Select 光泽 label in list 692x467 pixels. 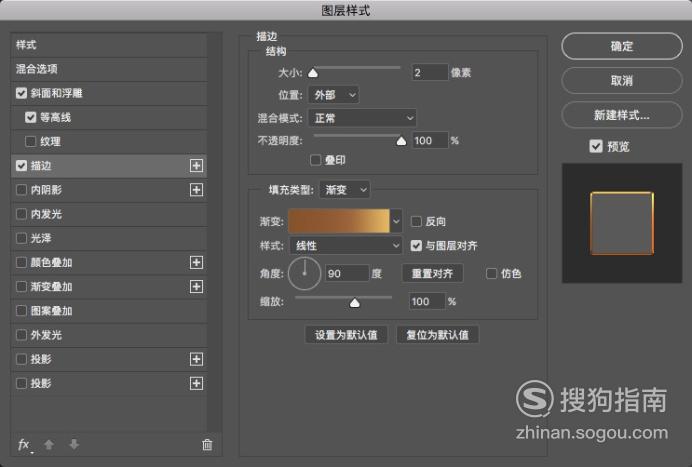41,238
